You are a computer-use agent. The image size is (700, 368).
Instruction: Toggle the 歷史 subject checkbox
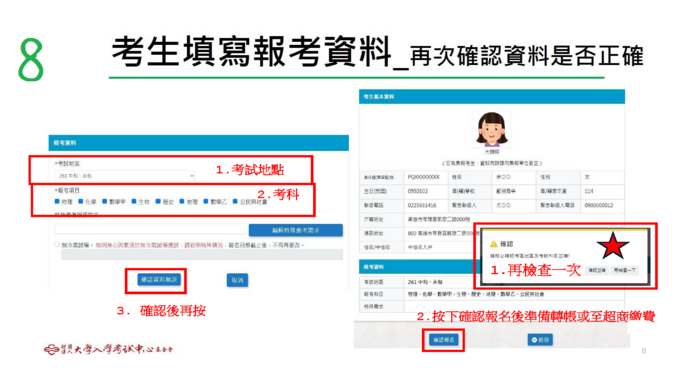pos(158,201)
